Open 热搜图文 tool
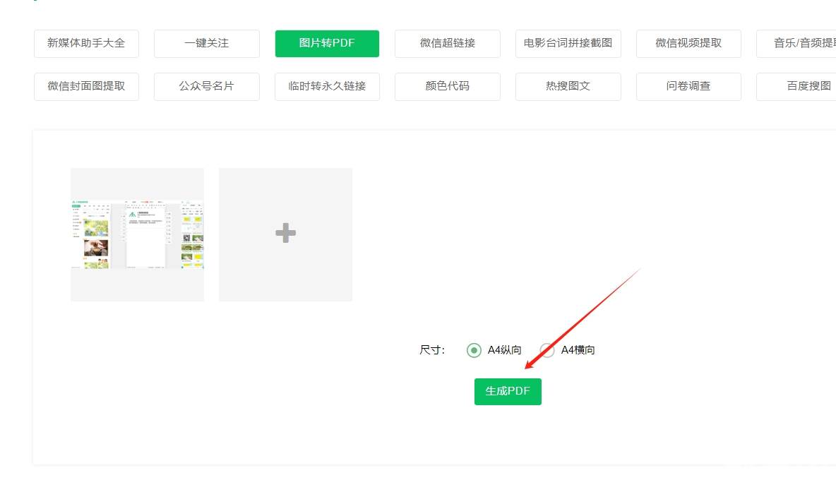The height and width of the screenshot is (504, 836). (568, 86)
